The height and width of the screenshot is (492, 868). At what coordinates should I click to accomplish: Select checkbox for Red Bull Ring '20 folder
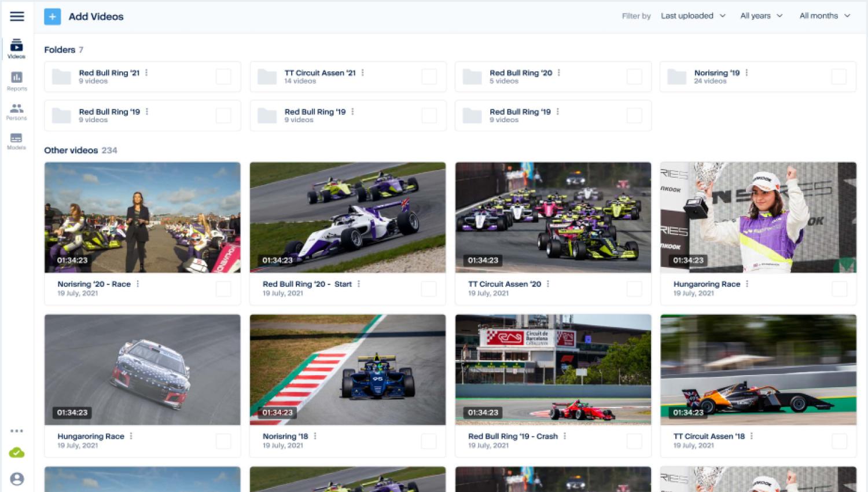coord(634,76)
